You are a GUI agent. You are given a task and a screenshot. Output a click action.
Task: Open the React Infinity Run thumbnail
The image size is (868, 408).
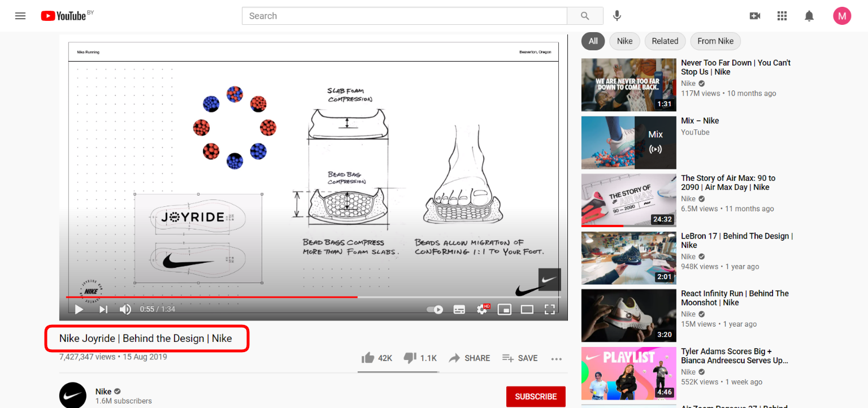coord(628,315)
